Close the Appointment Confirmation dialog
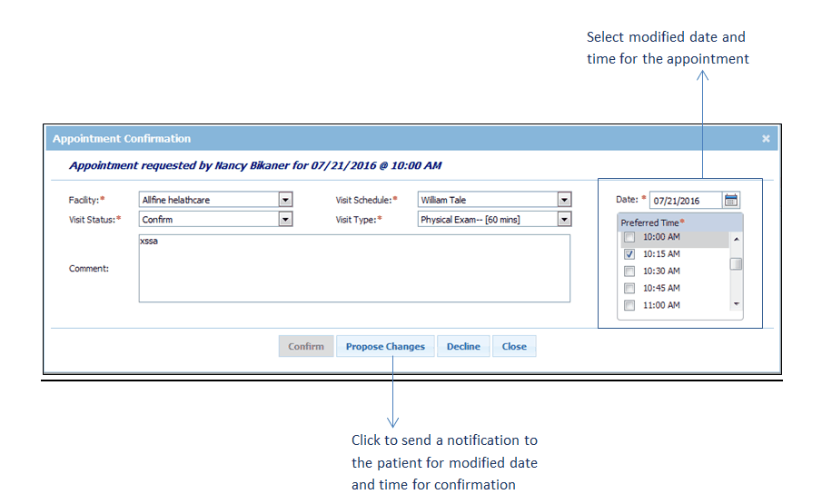Screen dimensions: 832x504 point(766,139)
